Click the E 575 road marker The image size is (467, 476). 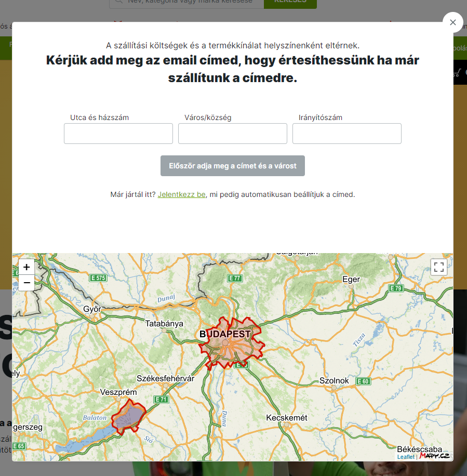click(98, 278)
